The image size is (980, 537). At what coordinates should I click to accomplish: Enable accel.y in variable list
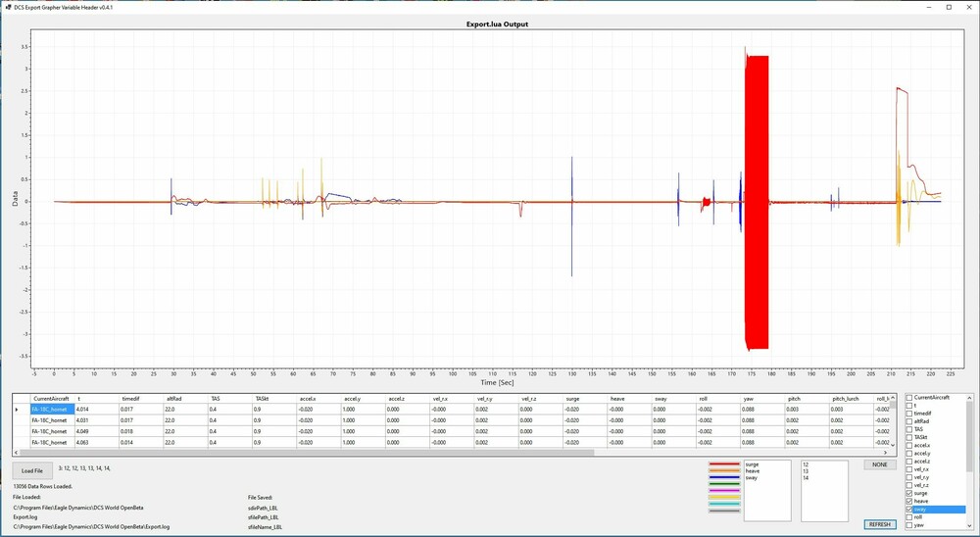[x=908, y=454]
